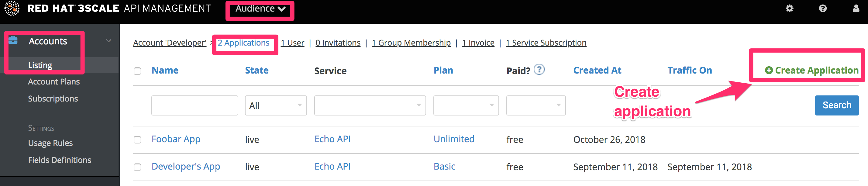
Task: Select the Developer's App row checkbox
Action: [x=137, y=167]
